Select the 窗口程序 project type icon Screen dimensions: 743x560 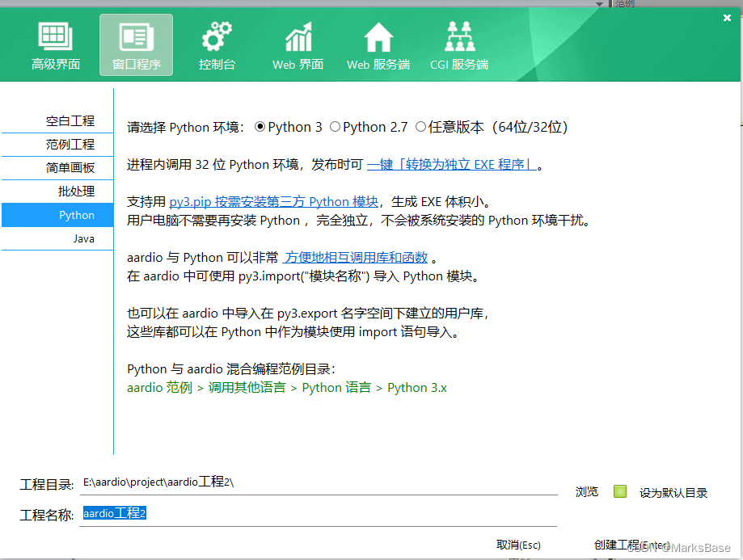pos(136,44)
